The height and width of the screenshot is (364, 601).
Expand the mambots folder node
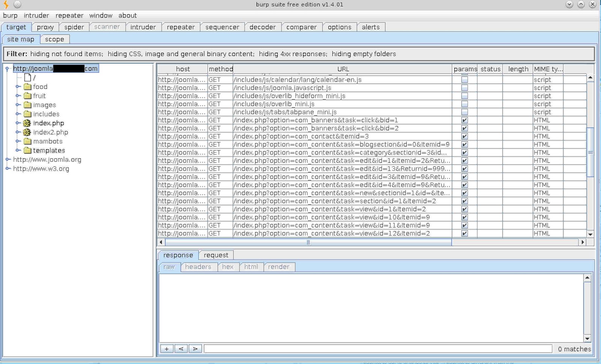pos(18,141)
